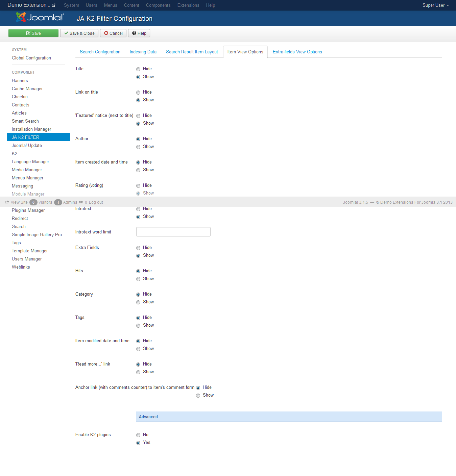Viewport: 456px width, 476px height.
Task: Click the envelope messages icon in status bar
Action: click(81, 202)
